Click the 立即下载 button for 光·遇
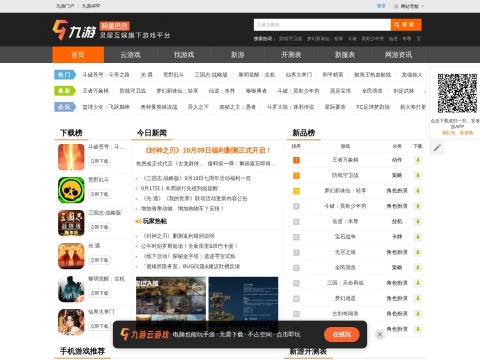 click(99, 260)
